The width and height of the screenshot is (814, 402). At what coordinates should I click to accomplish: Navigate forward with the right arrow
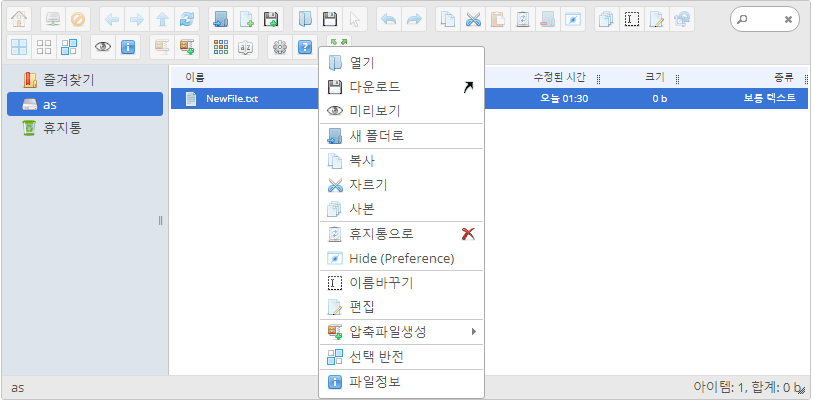pyautogui.click(x=137, y=20)
